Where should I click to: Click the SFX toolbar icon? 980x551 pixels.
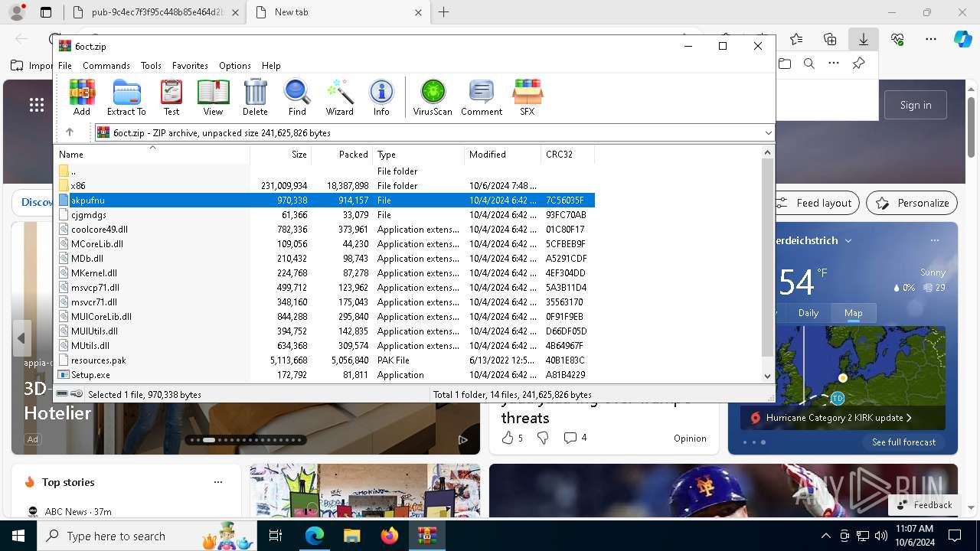click(528, 97)
